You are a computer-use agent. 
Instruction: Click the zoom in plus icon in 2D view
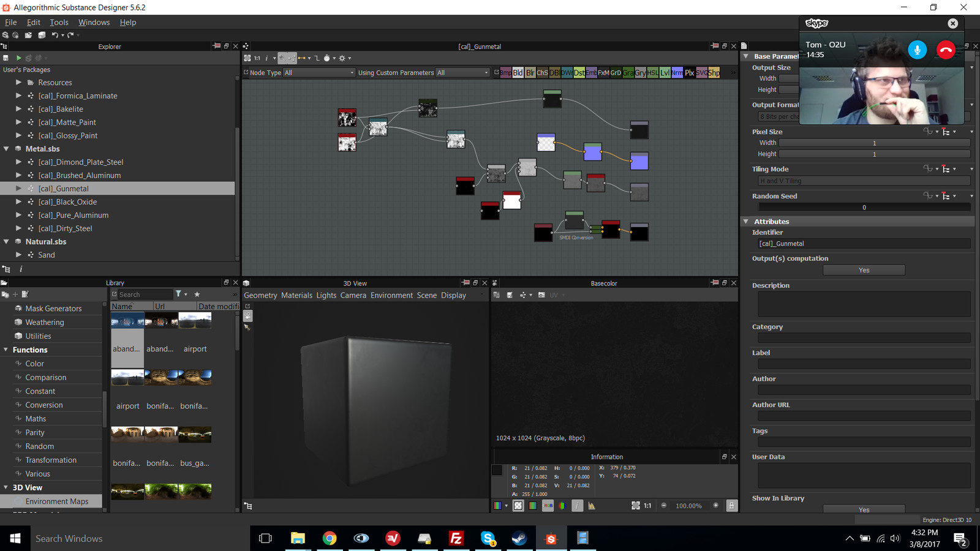pyautogui.click(x=715, y=506)
